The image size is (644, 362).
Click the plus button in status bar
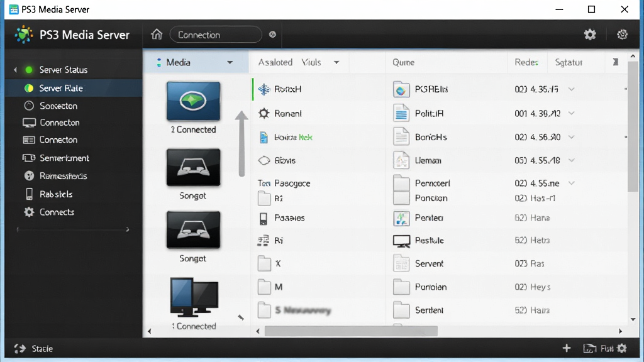567,348
